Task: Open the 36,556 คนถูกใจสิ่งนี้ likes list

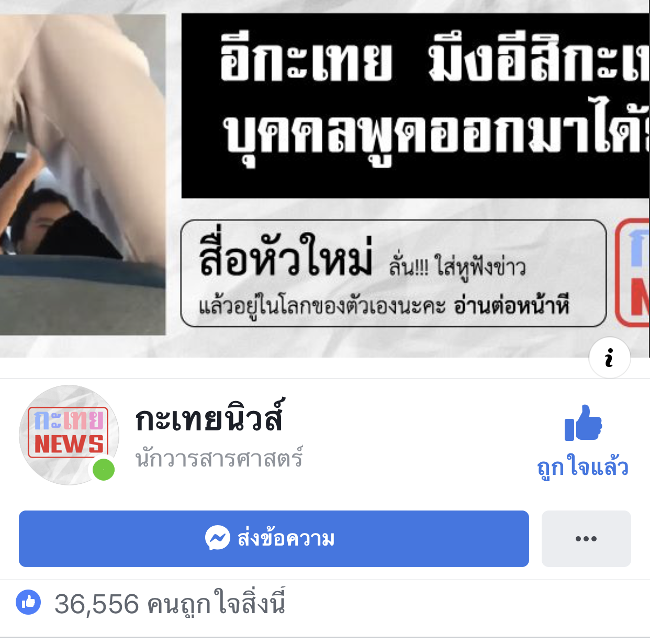Action: 170,603
